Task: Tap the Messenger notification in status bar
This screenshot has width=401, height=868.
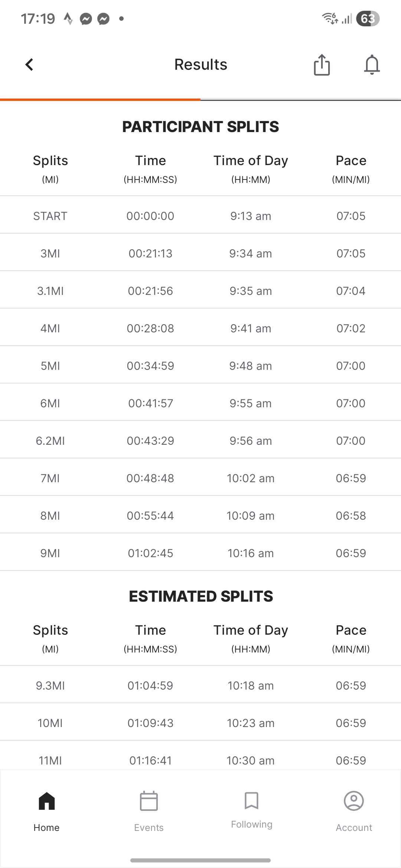Action: pos(86,19)
